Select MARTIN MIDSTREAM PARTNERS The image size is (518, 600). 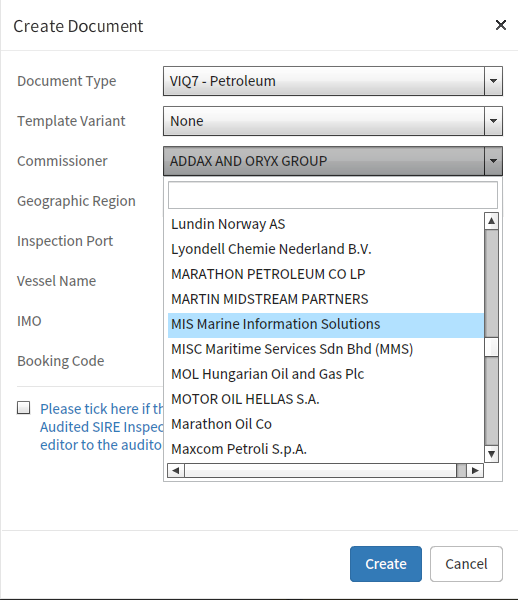click(x=326, y=299)
